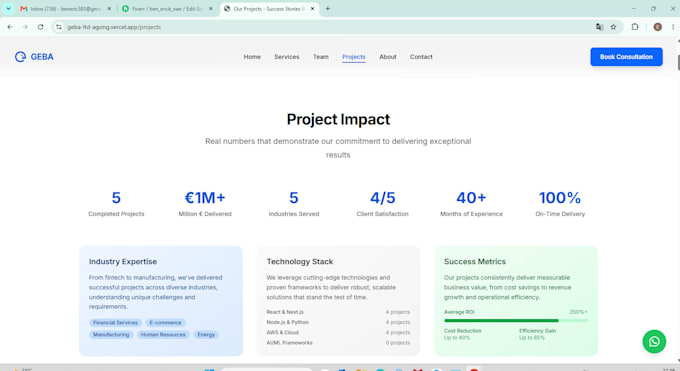Select the Projects nav link
The width and height of the screenshot is (680, 371).
[x=354, y=57]
